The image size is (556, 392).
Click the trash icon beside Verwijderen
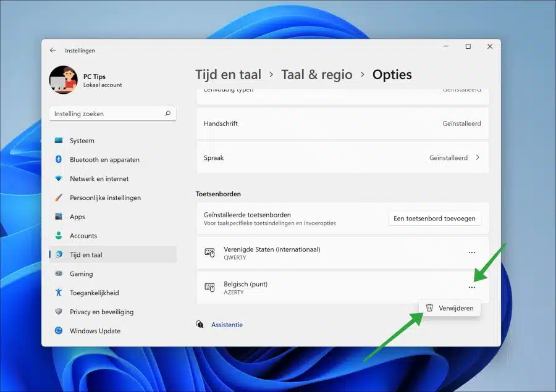(x=429, y=307)
